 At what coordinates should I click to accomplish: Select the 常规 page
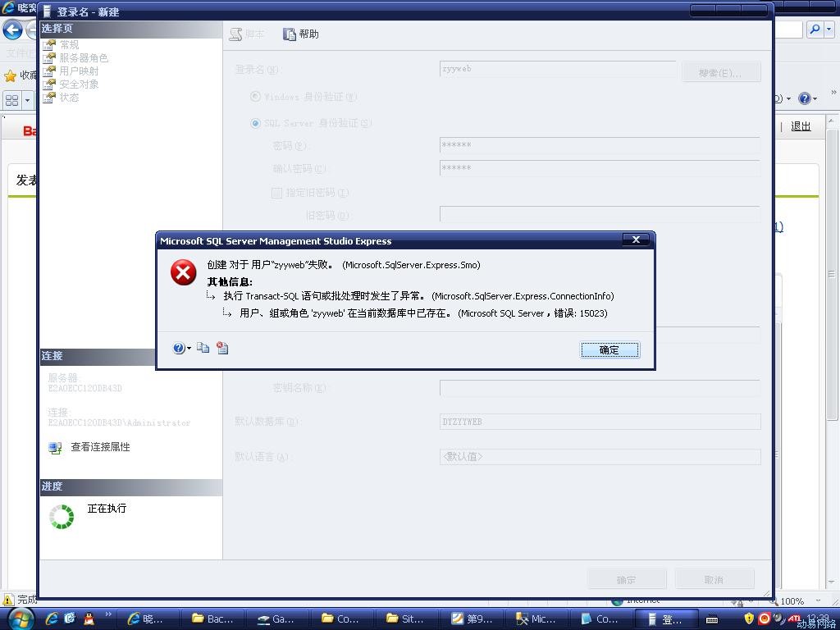coord(69,45)
